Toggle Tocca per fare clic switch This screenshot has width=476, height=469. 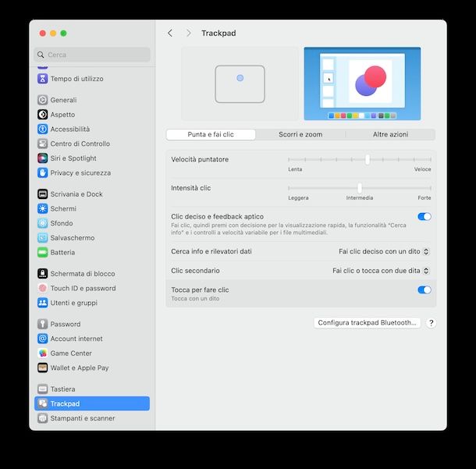(424, 290)
